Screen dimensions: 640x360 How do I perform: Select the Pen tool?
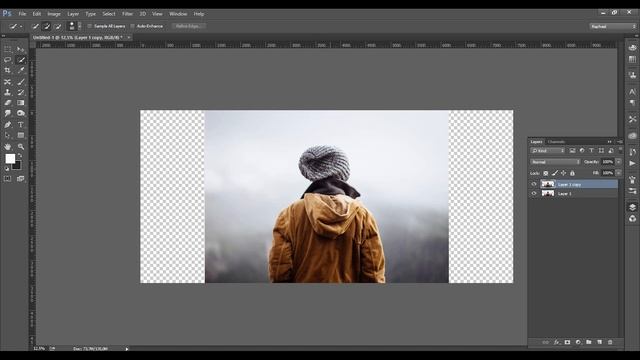(x=8, y=124)
